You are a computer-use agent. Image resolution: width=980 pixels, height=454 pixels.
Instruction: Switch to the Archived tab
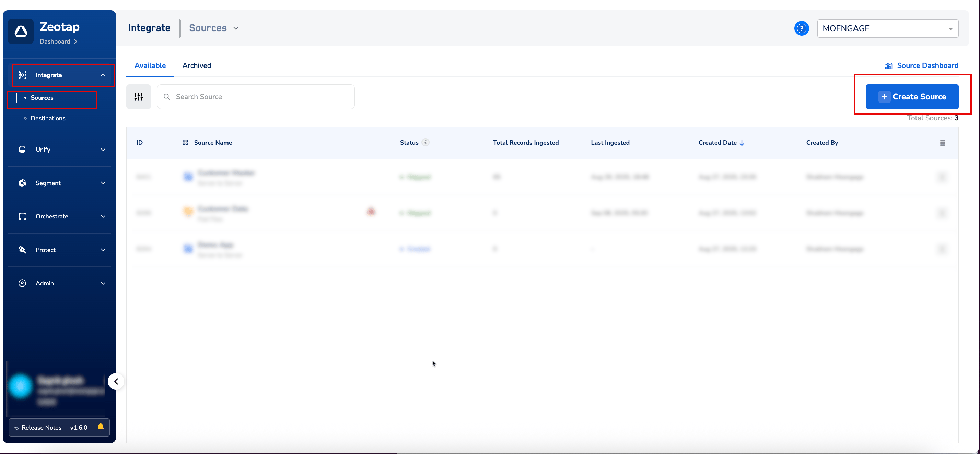point(197,65)
